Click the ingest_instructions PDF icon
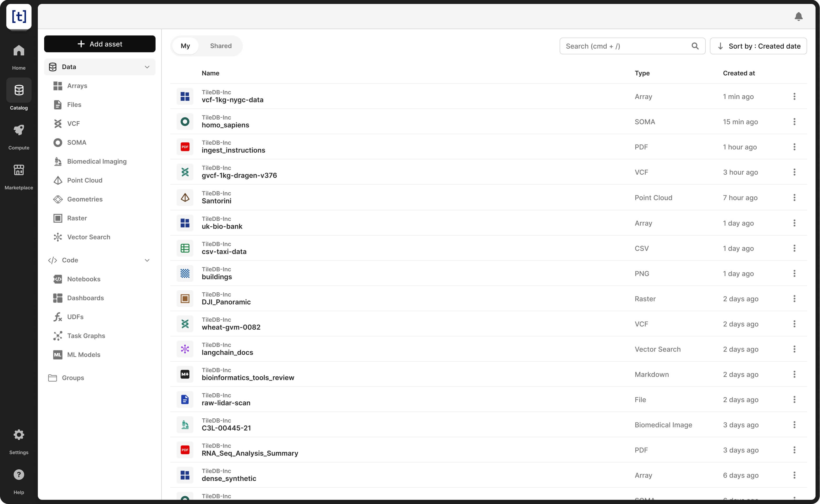This screenshot has height=504, width=820. click(185, 147)
